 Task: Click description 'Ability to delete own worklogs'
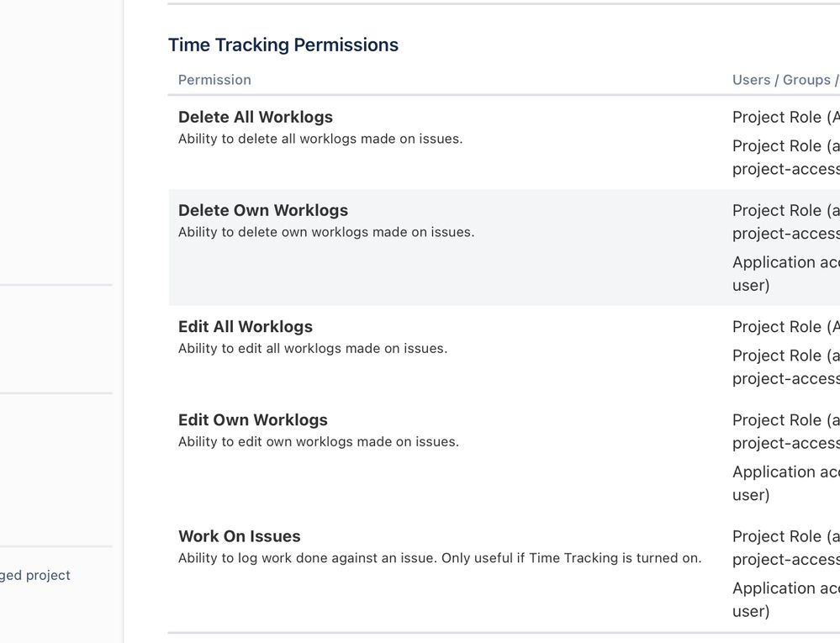click(326, 232)
